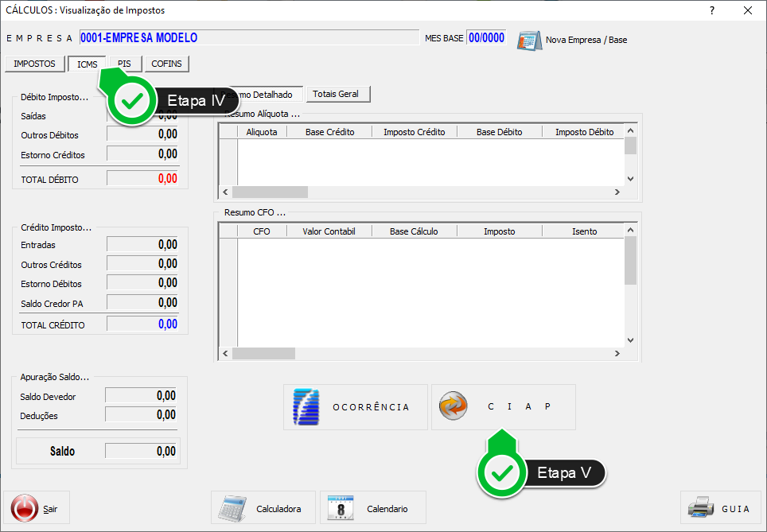Click the Nova Empresa / Base calendar icon
767x532 pixels.
click(x=529, y=40)
